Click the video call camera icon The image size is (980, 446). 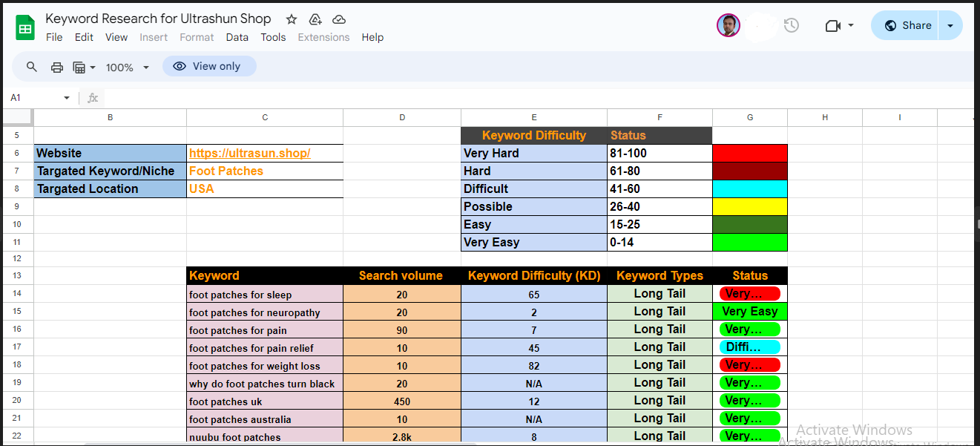[x=833, y=25]
